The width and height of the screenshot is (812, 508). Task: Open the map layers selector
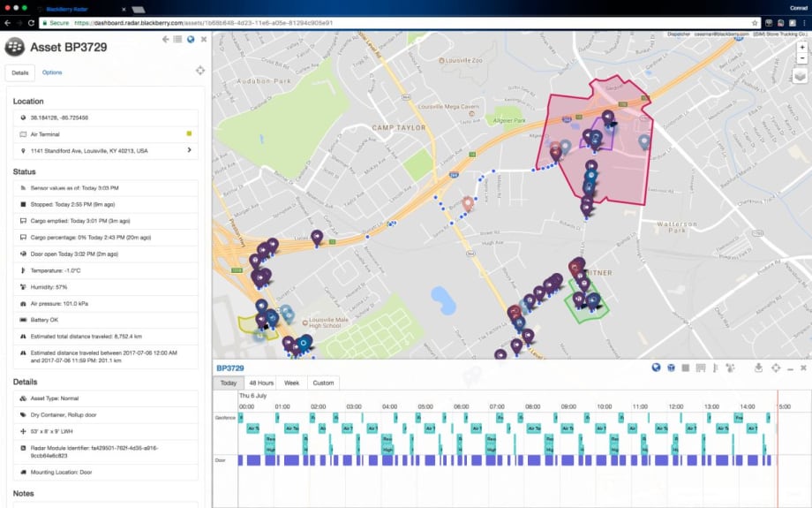(801, 77)
